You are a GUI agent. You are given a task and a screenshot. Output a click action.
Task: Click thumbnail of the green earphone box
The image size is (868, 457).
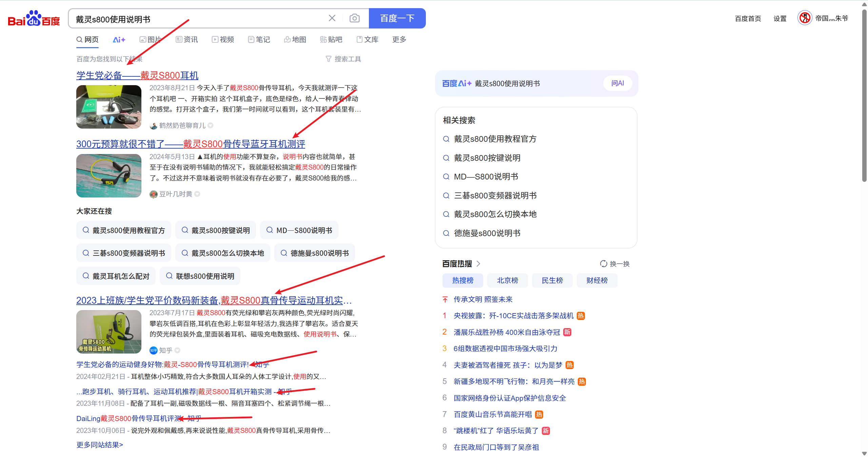[109, 107]
